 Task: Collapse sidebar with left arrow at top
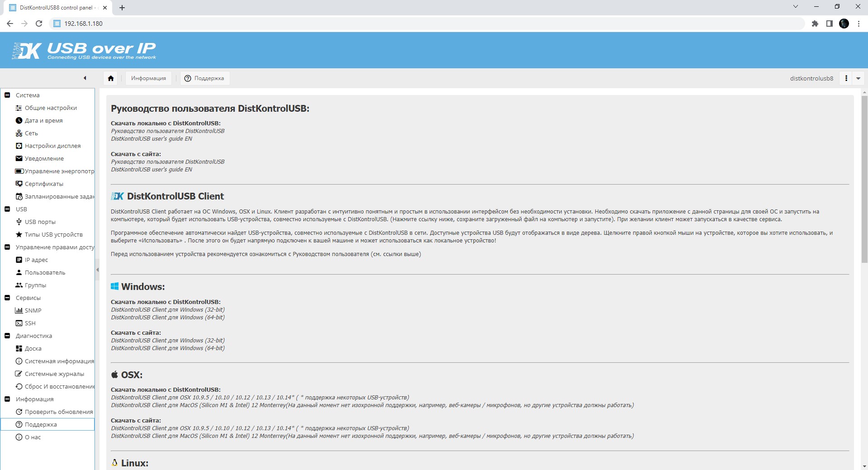[x=85, y=78]
